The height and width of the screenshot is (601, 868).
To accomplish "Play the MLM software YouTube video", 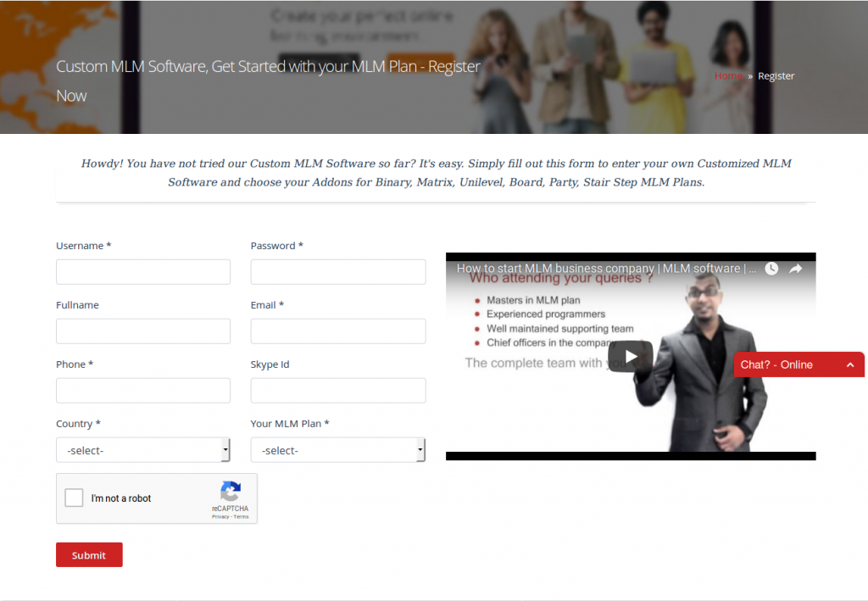I will pyautogui.click(x=630, y=356).
